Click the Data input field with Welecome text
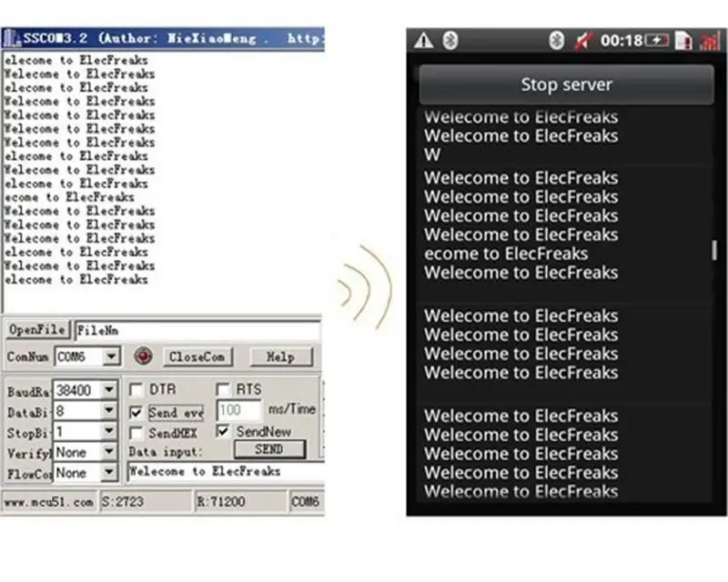 [x=225, y=472]
